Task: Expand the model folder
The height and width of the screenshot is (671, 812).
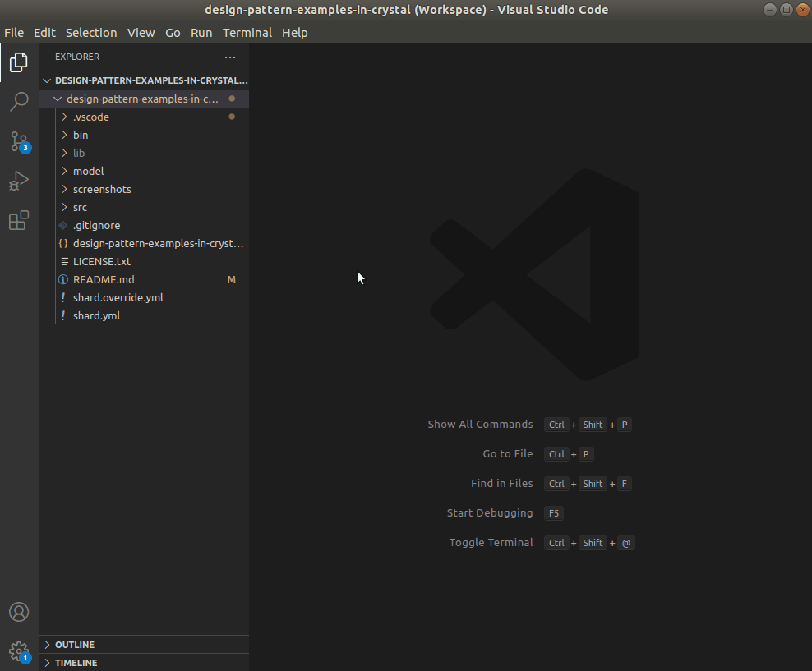Action: click(x=64, y=172)
